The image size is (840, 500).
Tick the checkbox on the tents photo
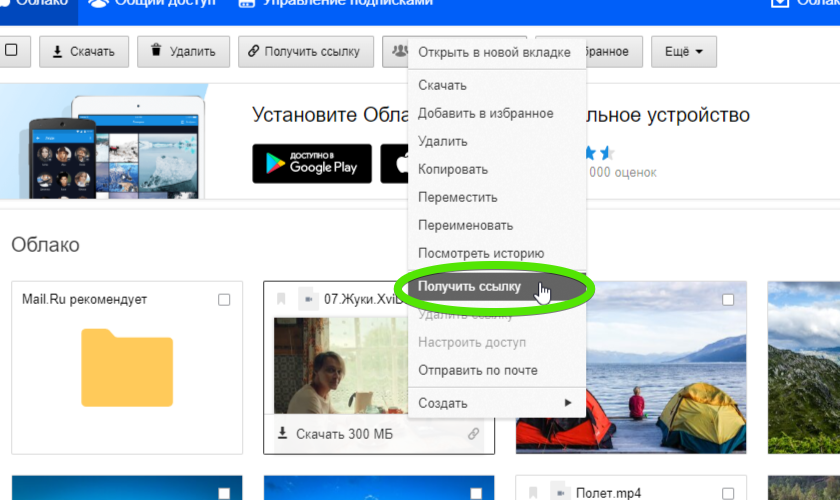(728, 299)
